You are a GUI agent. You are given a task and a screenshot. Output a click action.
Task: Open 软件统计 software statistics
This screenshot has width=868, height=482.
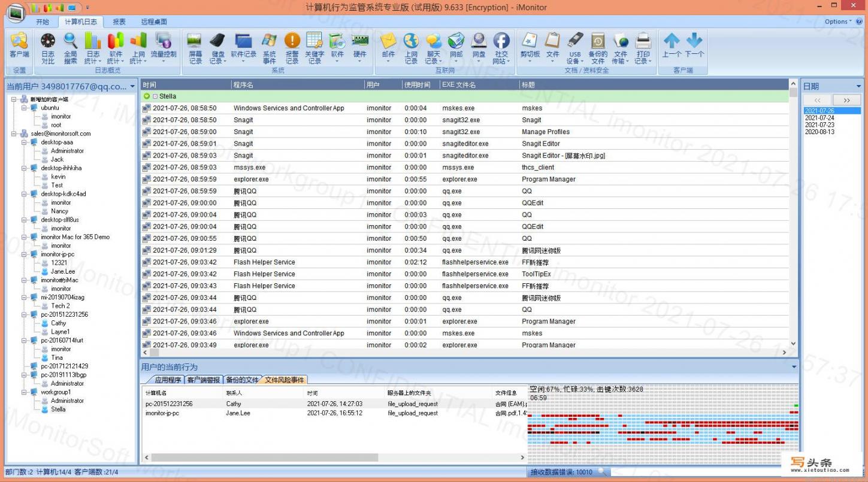click(x=116, y=47)
